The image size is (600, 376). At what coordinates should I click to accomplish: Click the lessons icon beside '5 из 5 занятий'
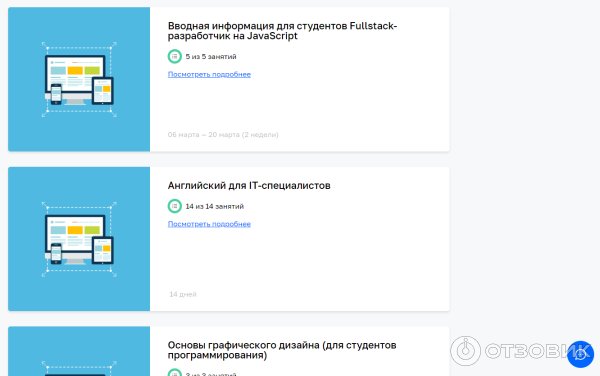174,57
